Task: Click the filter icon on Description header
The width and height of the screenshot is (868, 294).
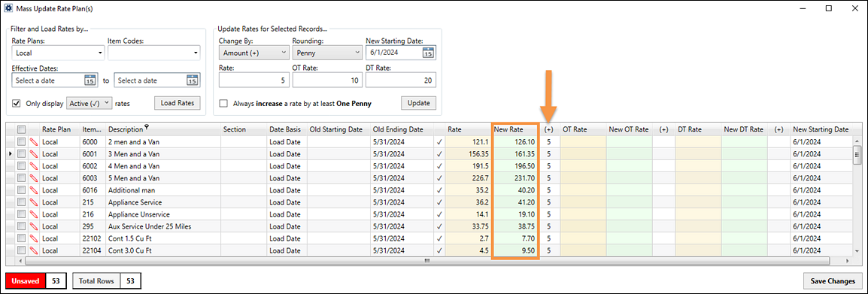Action: (x=147, y=127)
